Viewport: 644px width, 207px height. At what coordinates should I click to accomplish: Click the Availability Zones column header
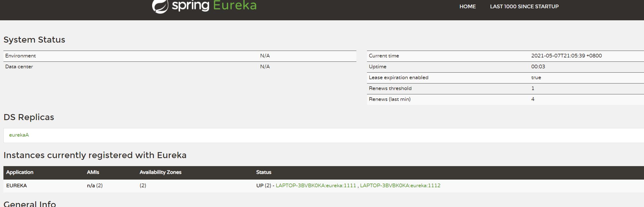(160, 172)
